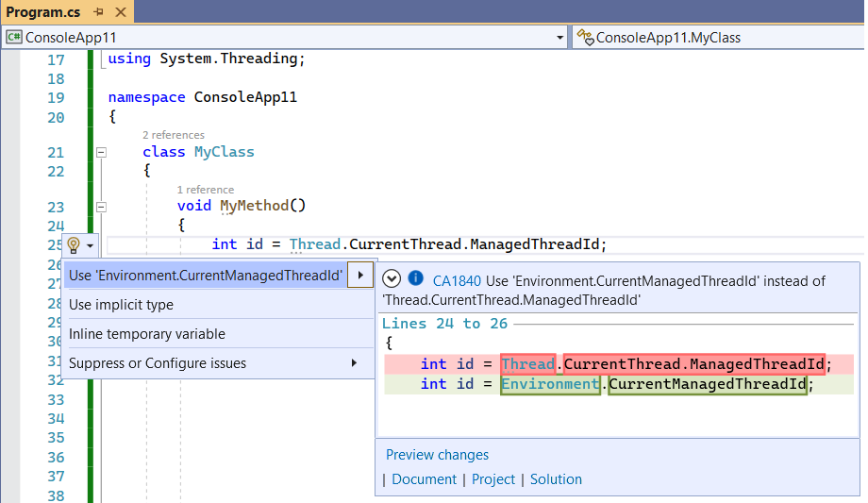Collapse the MyClass class outline
The image size is (868, 503).
pyautogui.click(x=101, y=152)
